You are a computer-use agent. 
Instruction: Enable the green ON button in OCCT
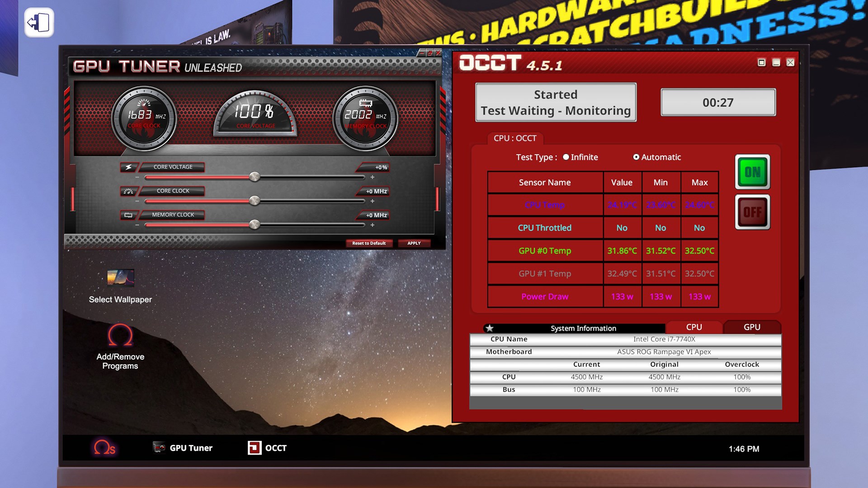pos(752,172)
